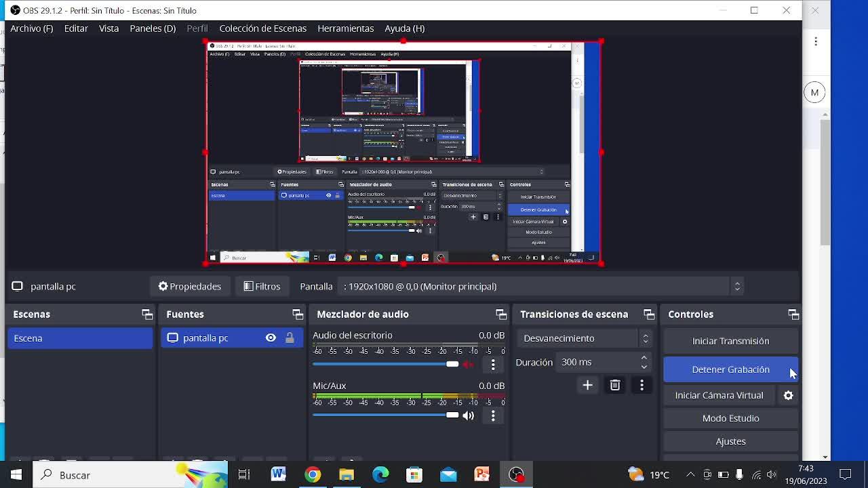Screen dimensions: 868x488
Task: Click Iniciar Cámara Virtual button
Action: tap(719, 395)
